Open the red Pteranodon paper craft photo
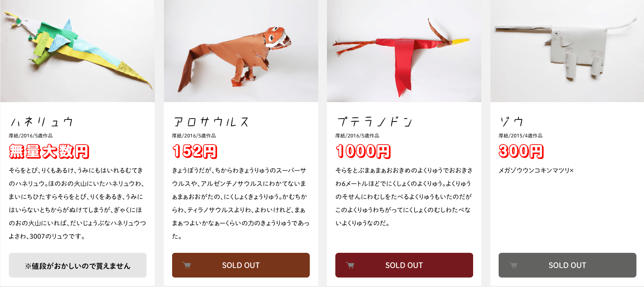The height and width of the screenshot is (287, 644). [404, 51]
